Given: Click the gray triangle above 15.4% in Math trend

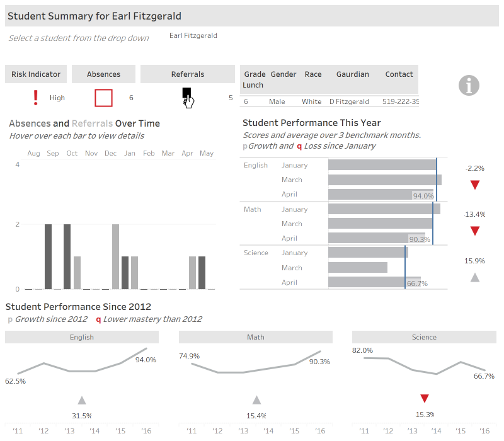Looking at the screenshot, I should (x=256, y=399).
